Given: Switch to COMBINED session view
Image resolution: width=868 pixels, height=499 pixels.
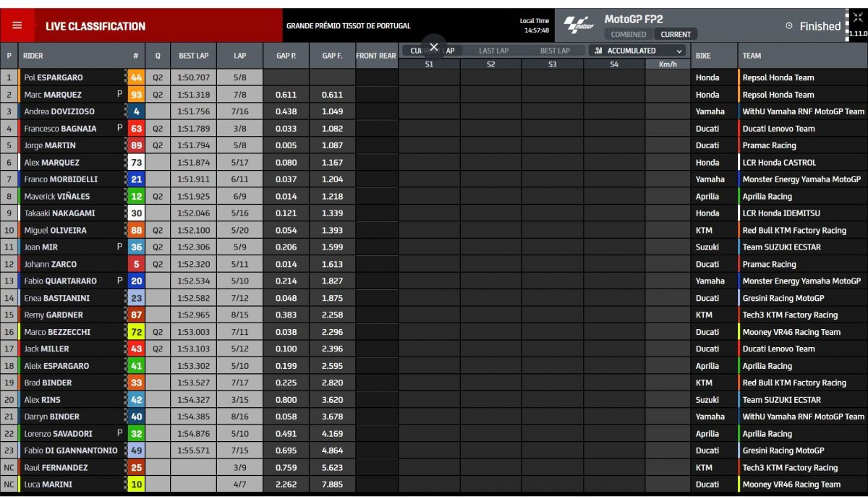Looking at the screenshot, I should pos(629,34).
